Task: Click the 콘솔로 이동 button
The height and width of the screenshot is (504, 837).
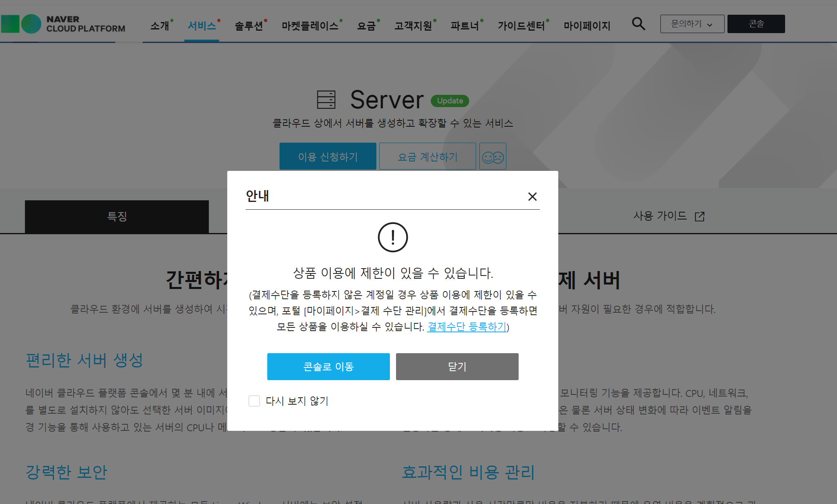Action: [328, 367]
